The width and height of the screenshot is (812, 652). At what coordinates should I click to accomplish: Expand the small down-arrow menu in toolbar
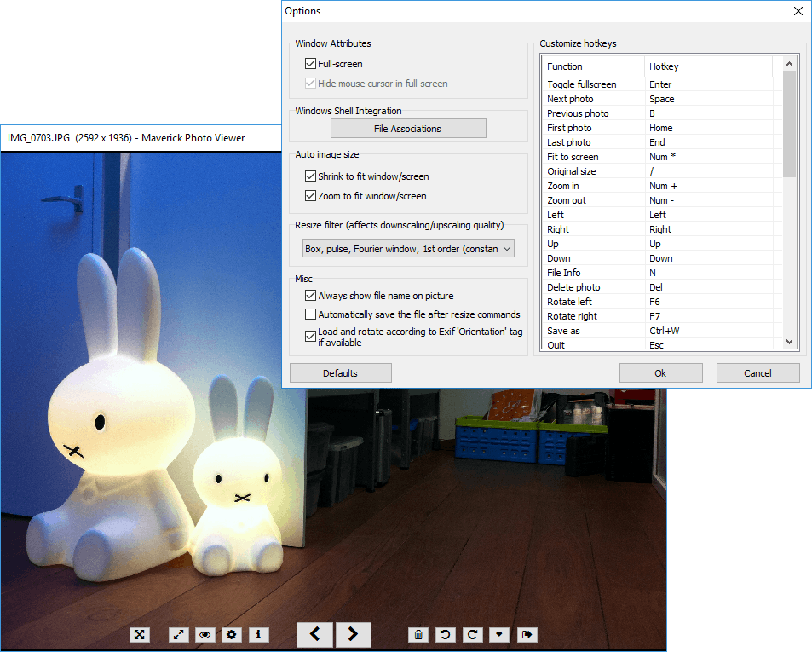[x=499, y=634]
